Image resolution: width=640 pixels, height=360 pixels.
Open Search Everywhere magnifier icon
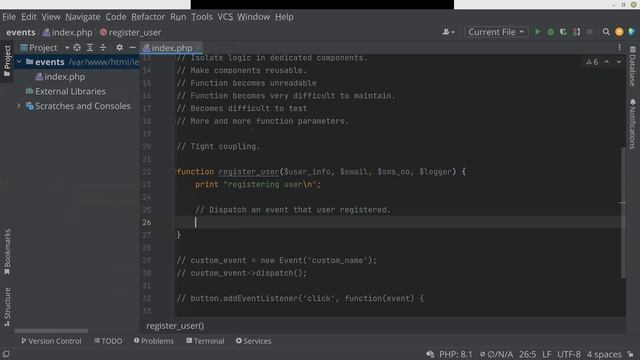pos(606,32)
